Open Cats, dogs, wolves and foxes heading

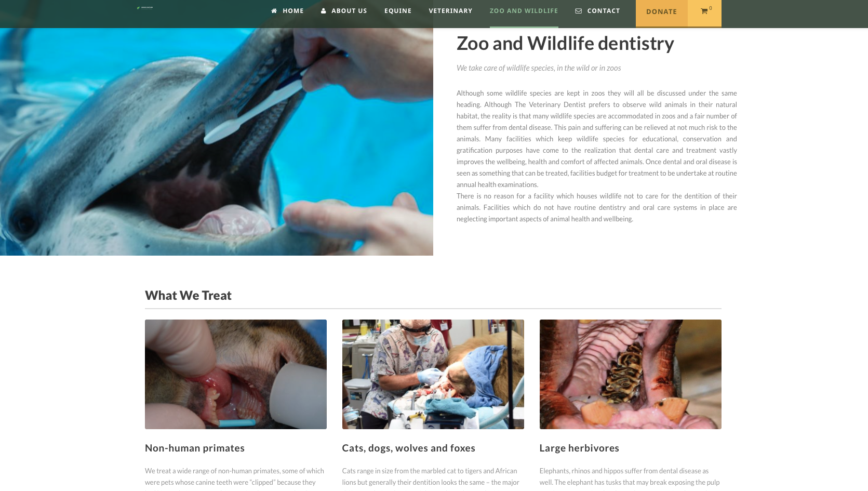pyautogui.click(x=409, y=448)
